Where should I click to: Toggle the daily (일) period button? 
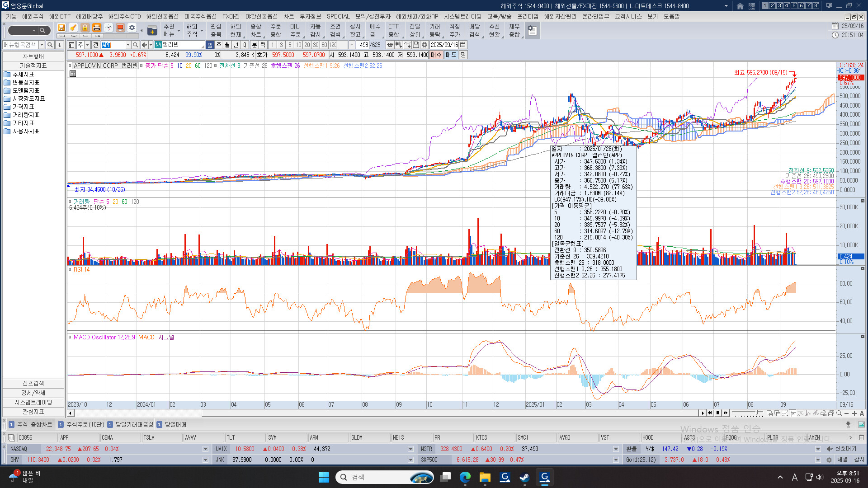coord(210,45)
